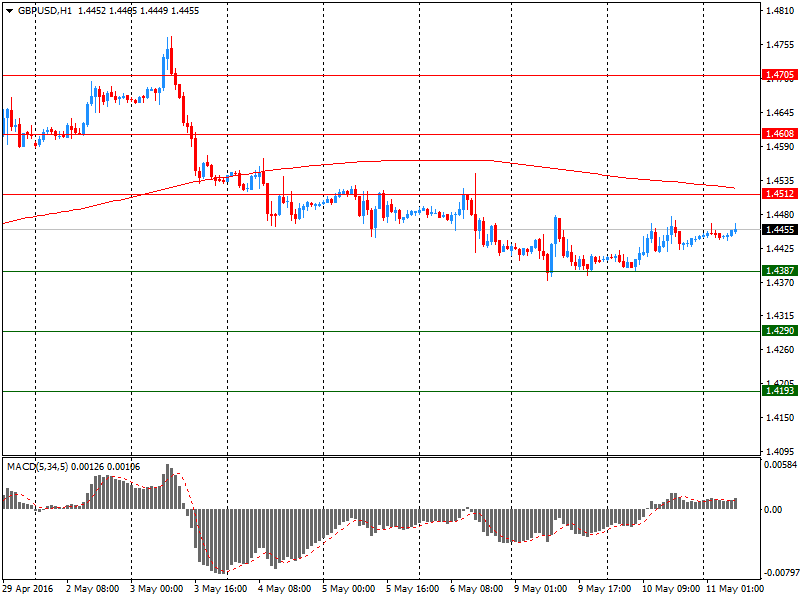Select the 0.00584 MACD scale value

(780, 465)
